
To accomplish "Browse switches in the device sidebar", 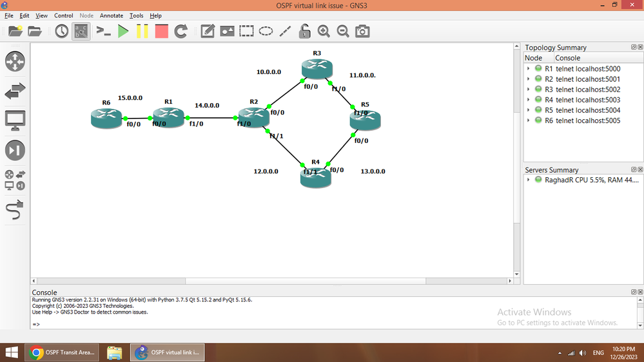I will pos(15,91).
